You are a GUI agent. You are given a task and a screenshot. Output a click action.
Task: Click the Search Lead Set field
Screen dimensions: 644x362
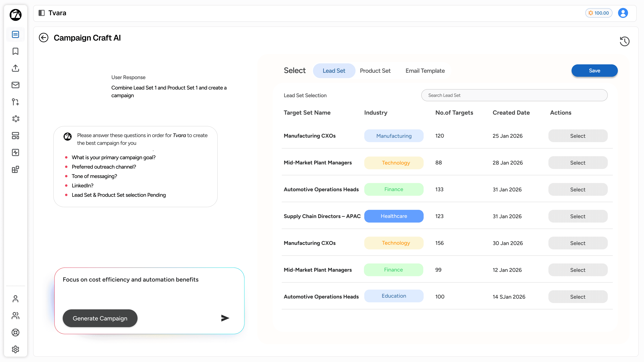(514, 95)
